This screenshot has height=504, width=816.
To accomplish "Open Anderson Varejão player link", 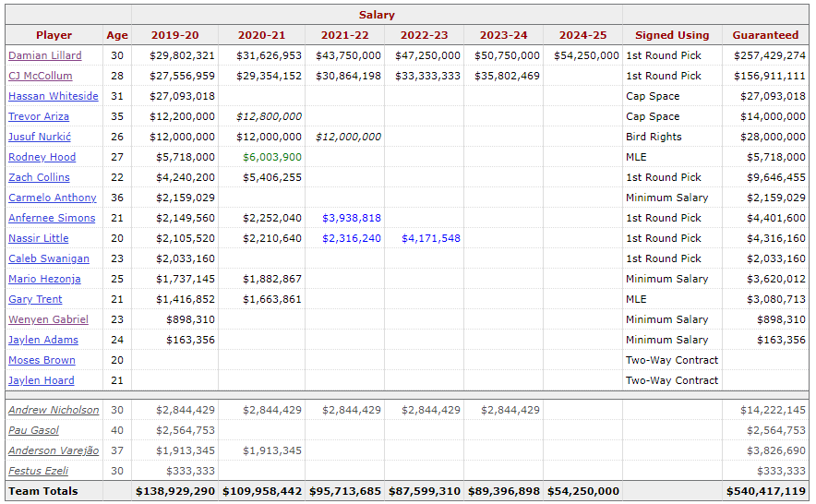I will pyautogui.click(x=54, y=450).
